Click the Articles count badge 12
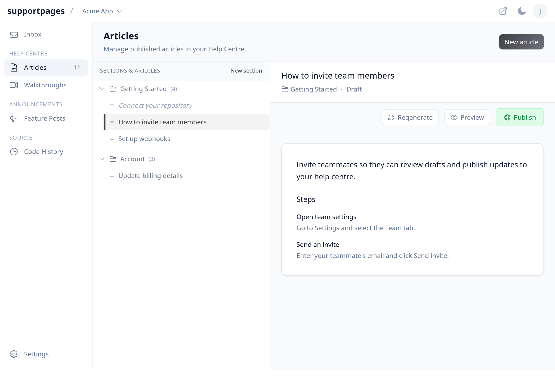Screen dimensions: 555x392 [x=77, y=68]
